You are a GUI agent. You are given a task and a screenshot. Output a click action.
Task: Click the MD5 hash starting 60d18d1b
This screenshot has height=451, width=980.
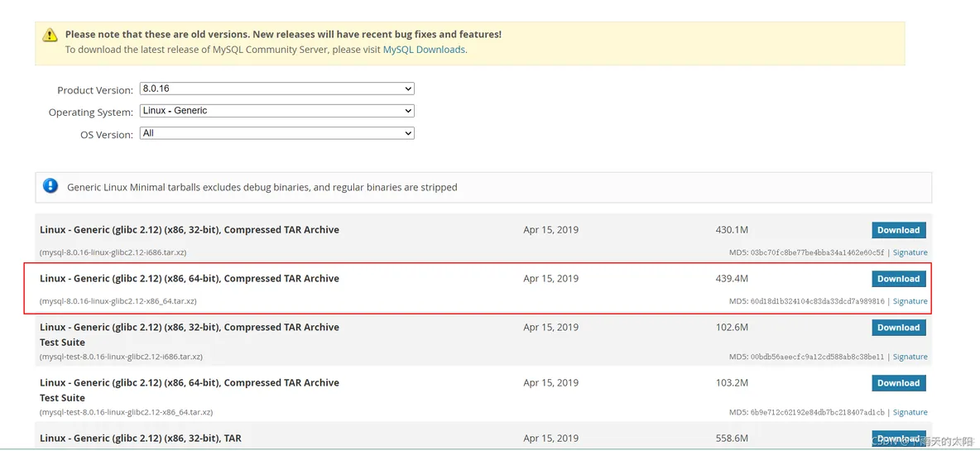[818, 301]
